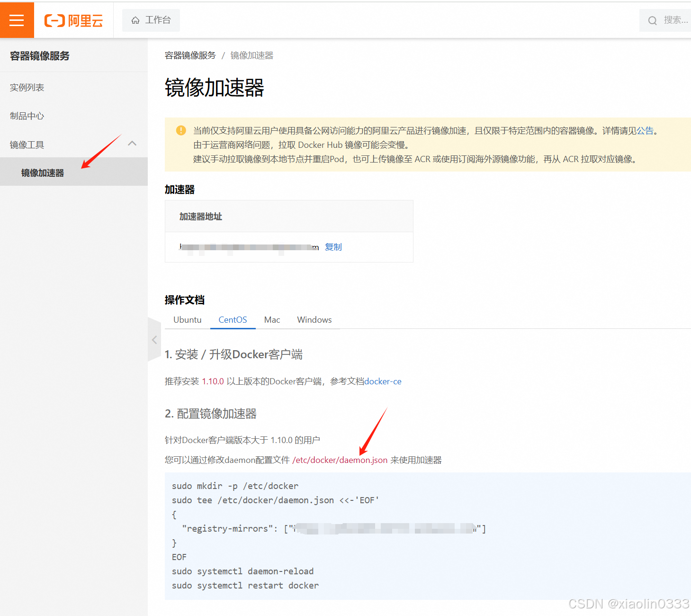
Task: Open the docker-ce documentation link
Action: pyautogui.click(x=383, y=381)
